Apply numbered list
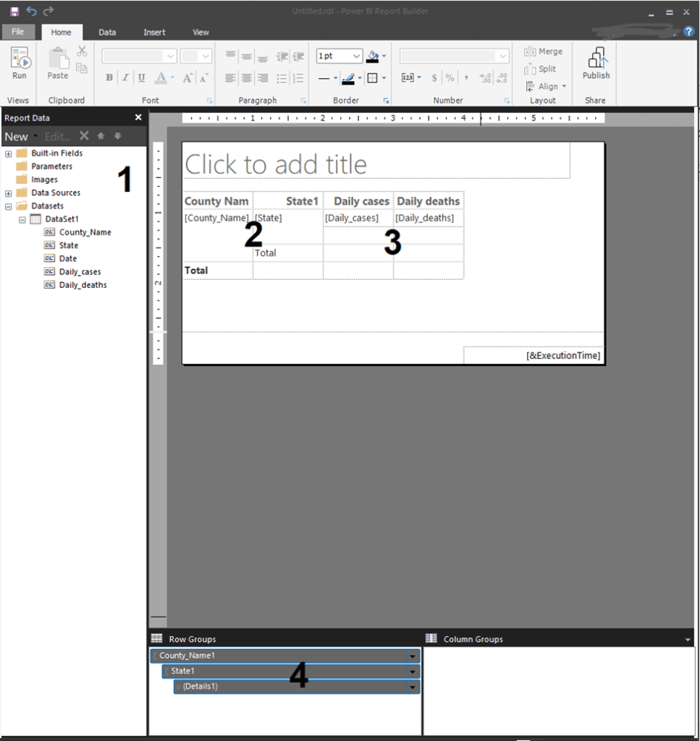 click(x=298, y=78)
